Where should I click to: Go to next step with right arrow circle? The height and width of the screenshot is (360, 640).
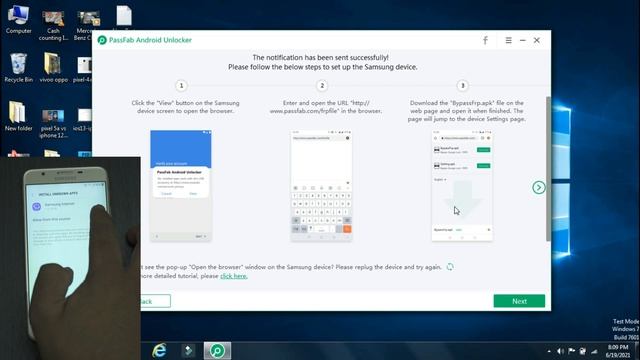click(x=538, y=187)
